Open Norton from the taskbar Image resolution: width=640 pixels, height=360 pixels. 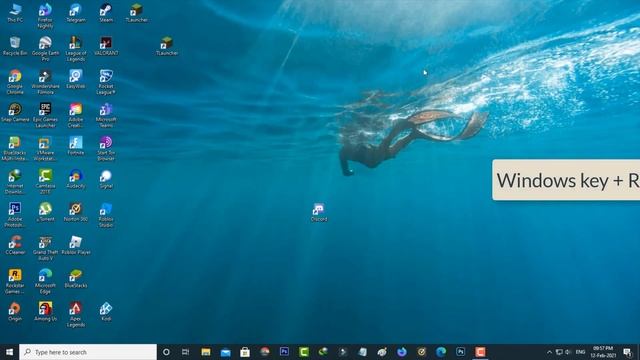tap(421, 352)
